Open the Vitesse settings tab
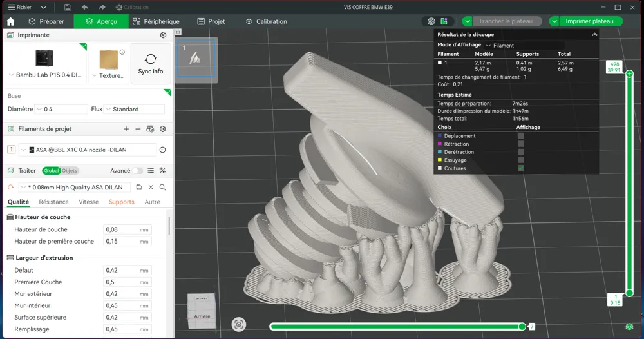This screenshot has width=644, height=339. [x=89, y=202]
